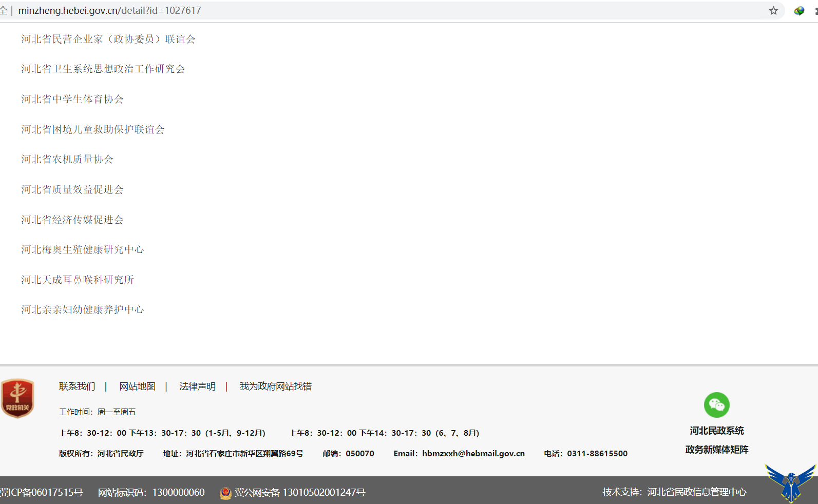Image resolution: width=818 pixels, height=504 pixels.
Task: Bookmark this page with the star icon
Action: [773, 11]
